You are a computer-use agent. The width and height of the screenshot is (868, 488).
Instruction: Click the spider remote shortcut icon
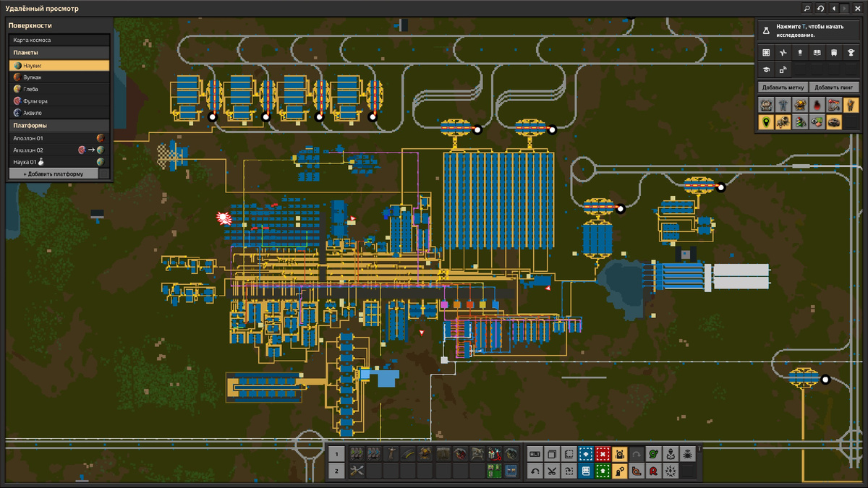click(x=688, y=454)
